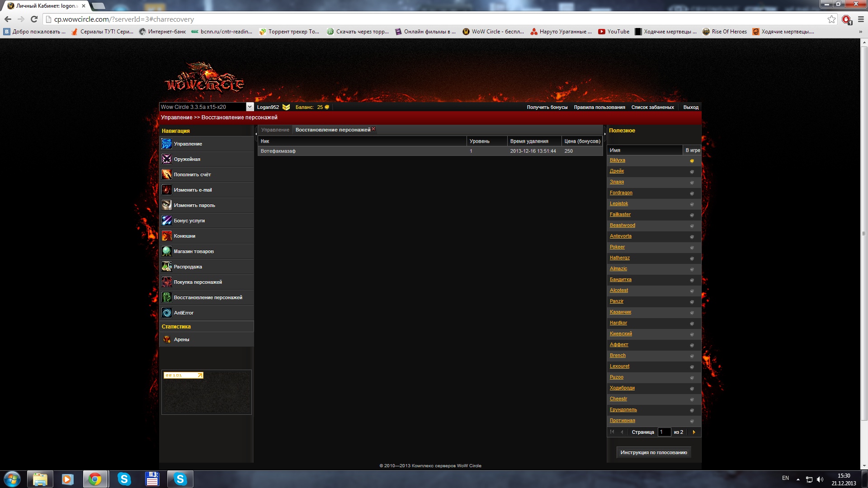Click the Управление sidebar icon
868x488 pixels.
click(x=166, y=144)
